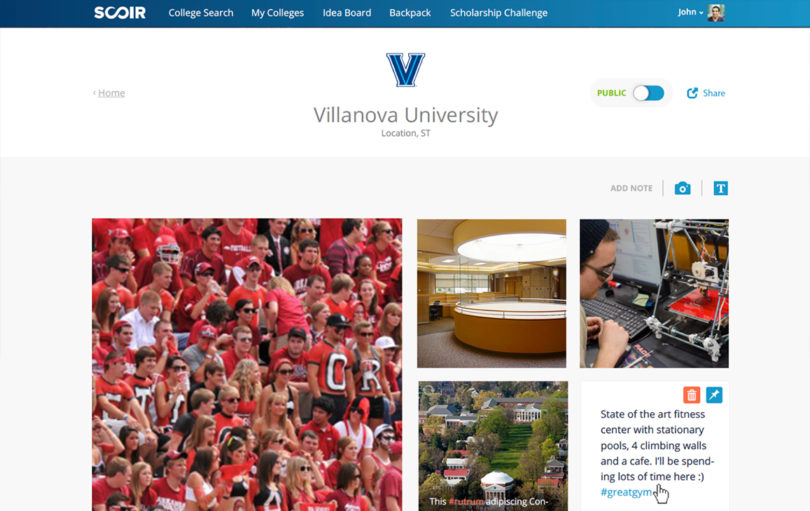Open College Search in navigation

click(x=201, y=13)
